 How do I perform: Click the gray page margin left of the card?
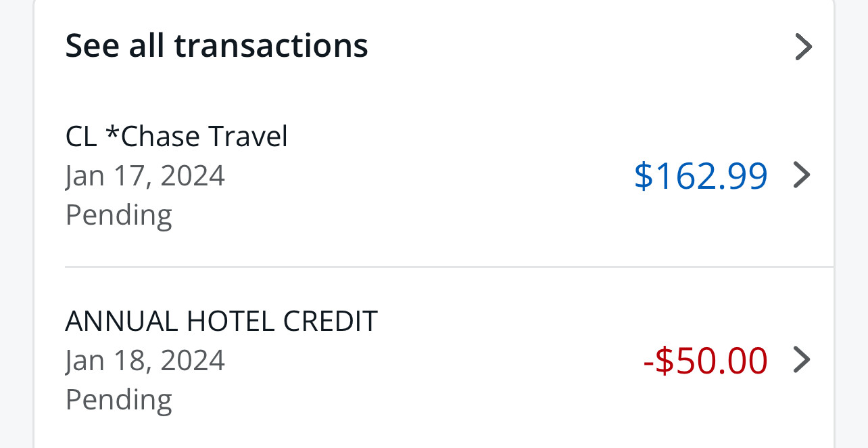point(16,223)
